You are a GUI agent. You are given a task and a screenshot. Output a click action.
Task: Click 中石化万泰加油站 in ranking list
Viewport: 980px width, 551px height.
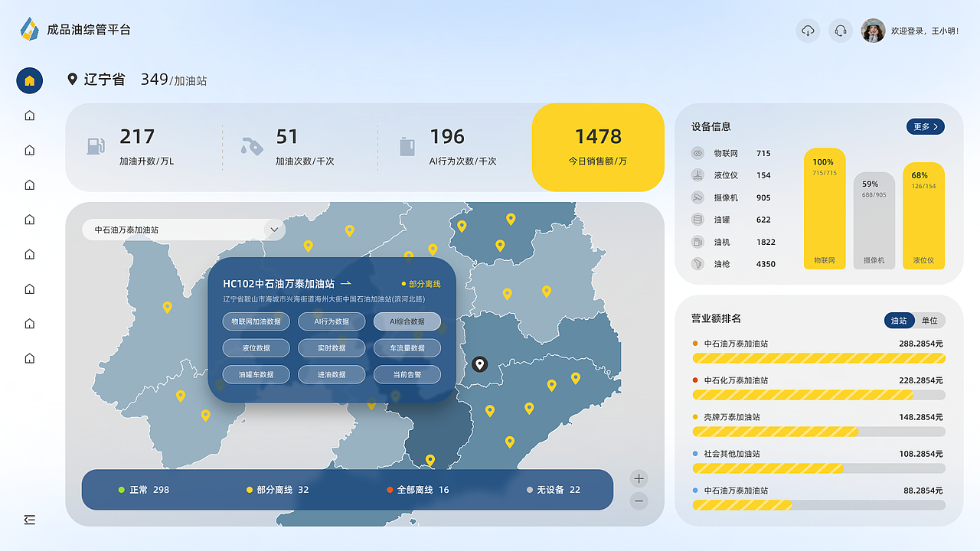tap(736, 380)
